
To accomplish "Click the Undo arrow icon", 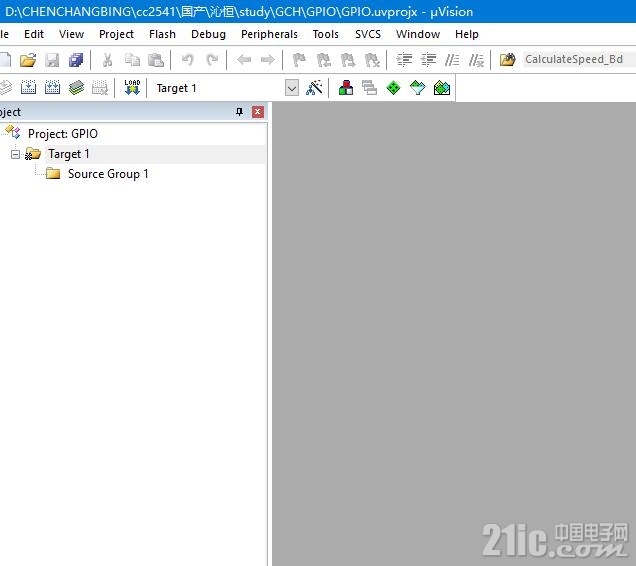I will [x=187, y=60].
